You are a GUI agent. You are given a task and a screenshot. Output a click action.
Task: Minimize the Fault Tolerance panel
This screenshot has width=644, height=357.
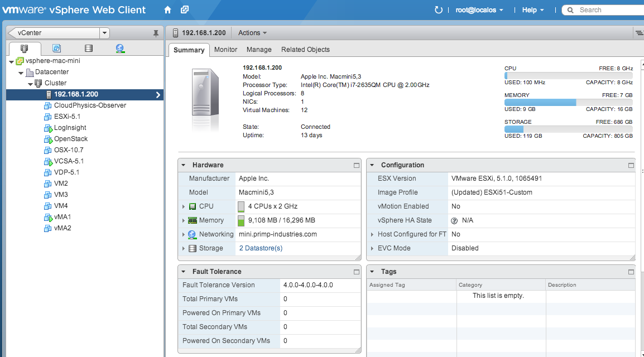(x=357, y=272)
